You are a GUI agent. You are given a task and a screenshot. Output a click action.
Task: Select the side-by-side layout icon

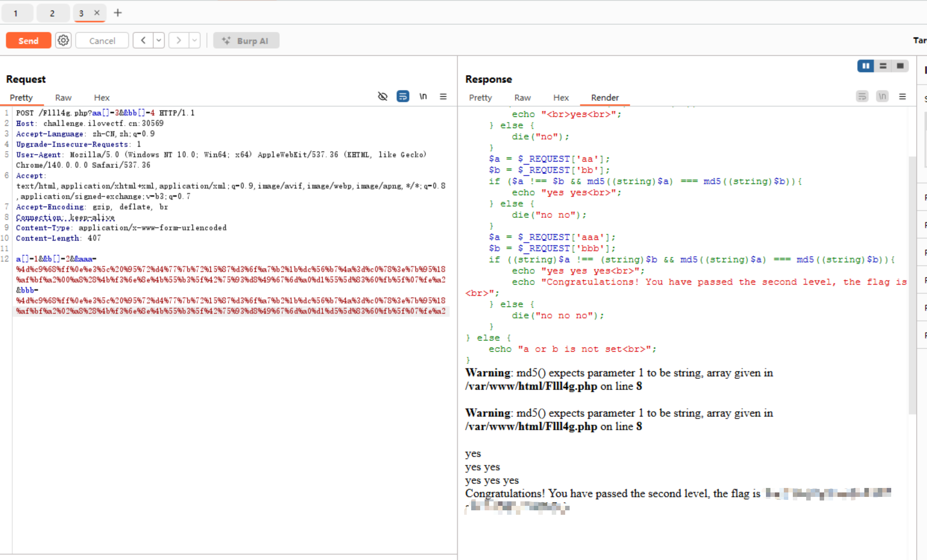pos(865,66)
